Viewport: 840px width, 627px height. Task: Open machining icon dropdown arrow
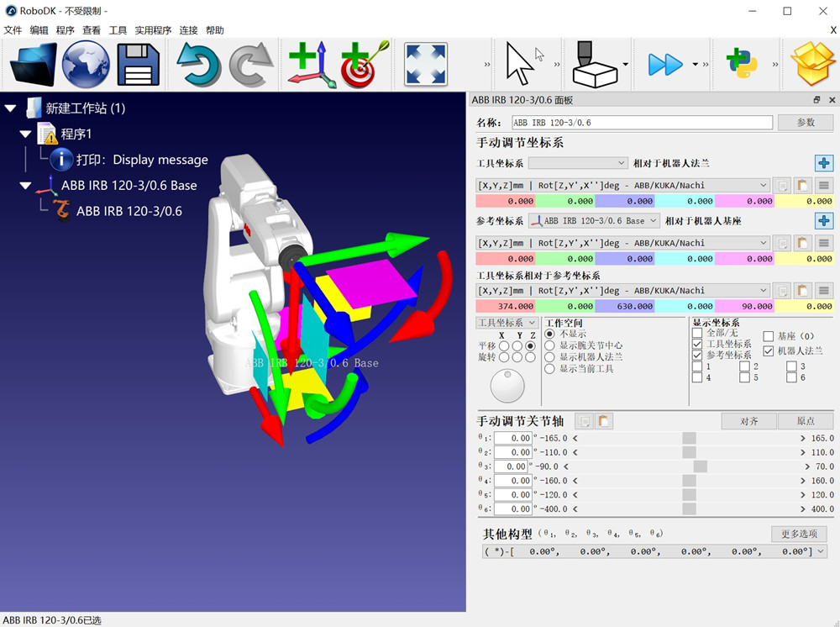coord(626,65)
